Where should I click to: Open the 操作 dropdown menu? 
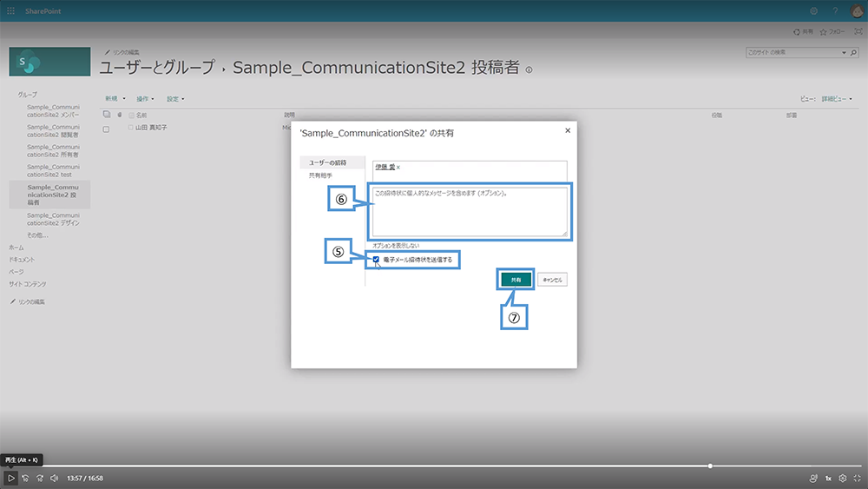[x=146, y=98]
